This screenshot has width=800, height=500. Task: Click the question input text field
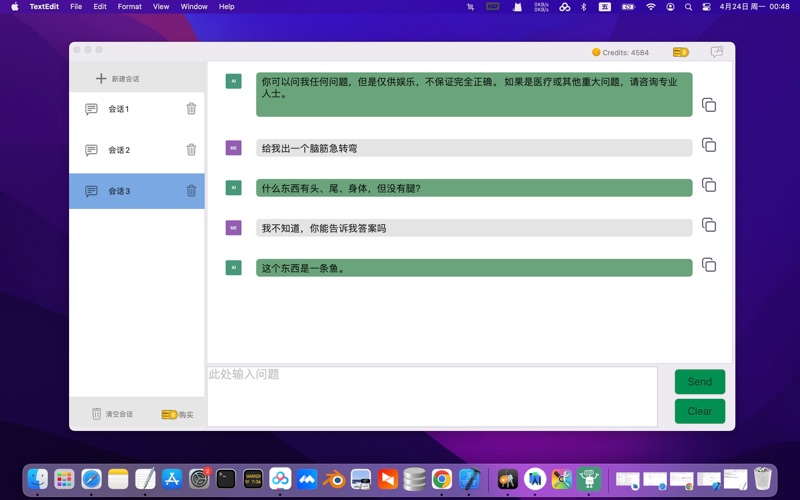click(432, 396)
